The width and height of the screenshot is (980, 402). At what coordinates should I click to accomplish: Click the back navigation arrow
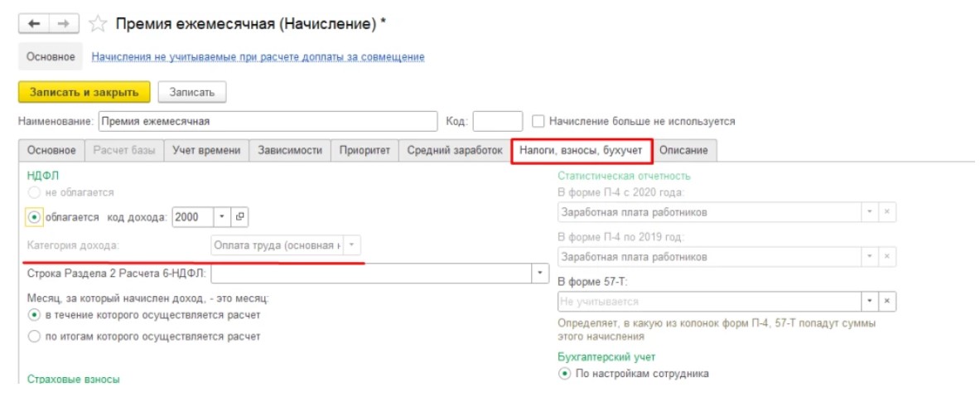[x=34, y=24]
